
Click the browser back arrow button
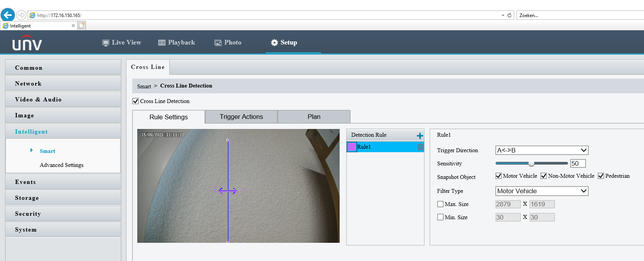tap(8, 15)
